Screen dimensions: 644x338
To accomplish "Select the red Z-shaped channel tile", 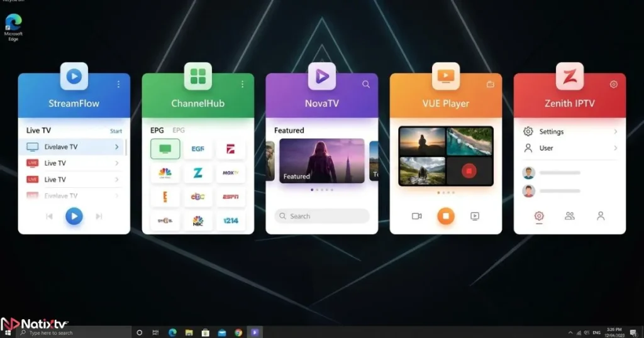I will coord(230,148).
